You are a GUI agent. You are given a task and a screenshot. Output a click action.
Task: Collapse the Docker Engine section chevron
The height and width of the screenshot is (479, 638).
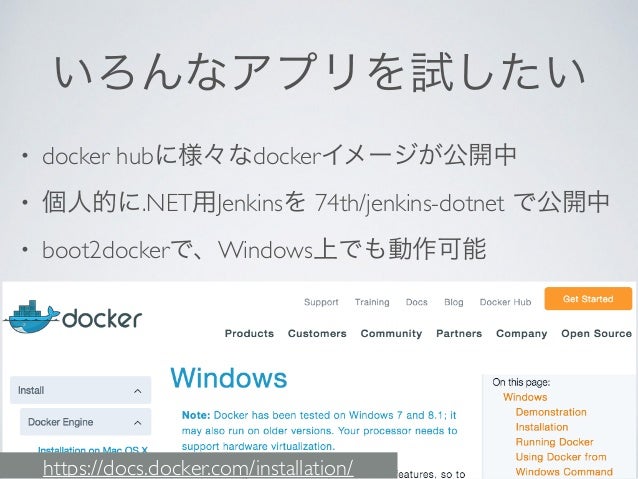[x=138, y=423]
